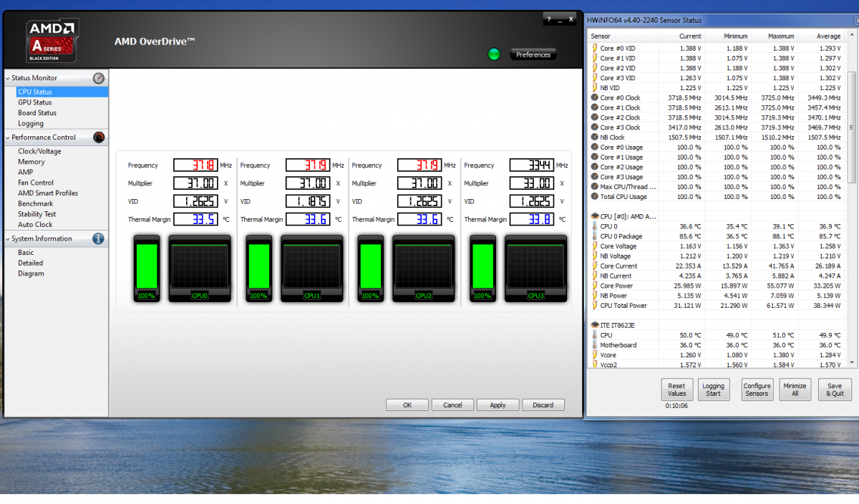
Task: Click Save & Quit in HWiNFO
Action: 835,389
